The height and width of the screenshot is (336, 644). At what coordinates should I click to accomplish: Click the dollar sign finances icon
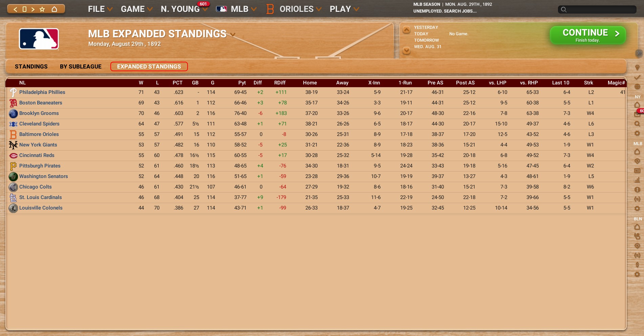(x=637, y=265)
